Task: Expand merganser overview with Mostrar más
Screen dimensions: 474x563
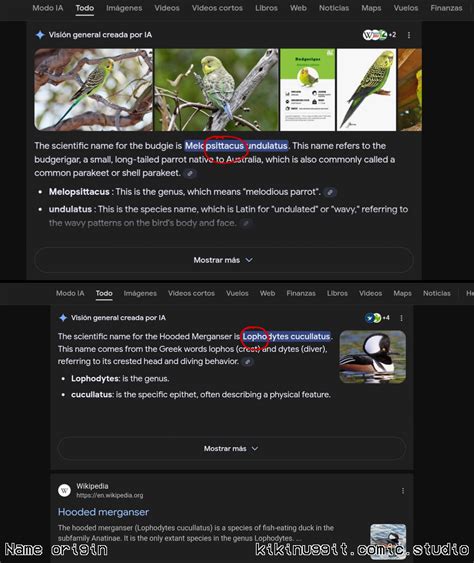Action: point(231,448)
